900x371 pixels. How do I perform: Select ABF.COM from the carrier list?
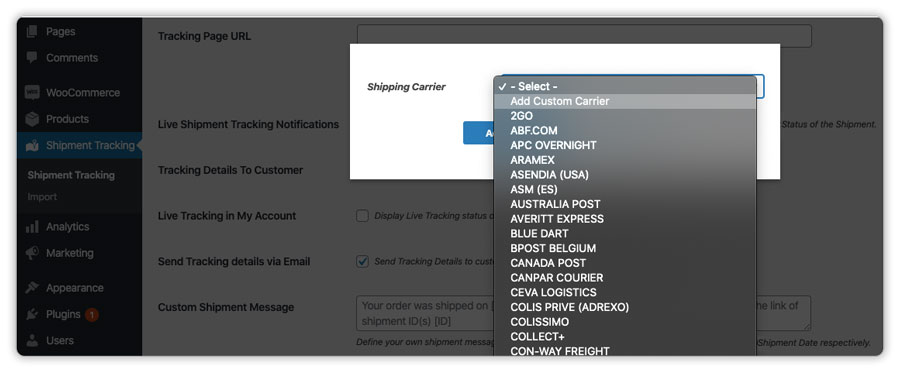(x=624, y=130)
